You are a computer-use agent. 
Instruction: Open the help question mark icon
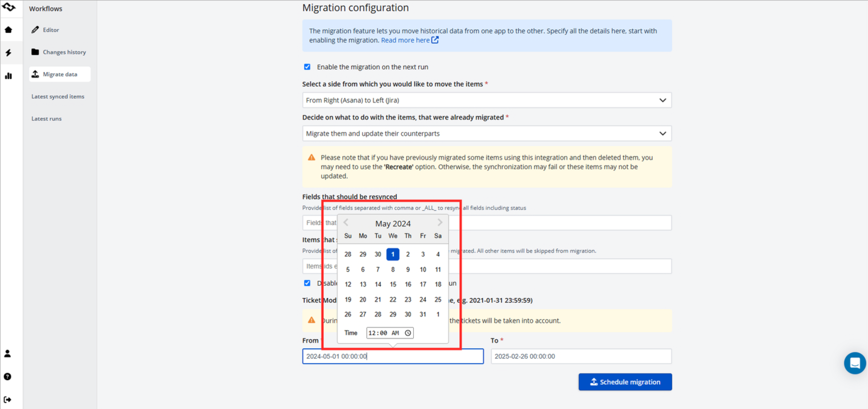7,377
